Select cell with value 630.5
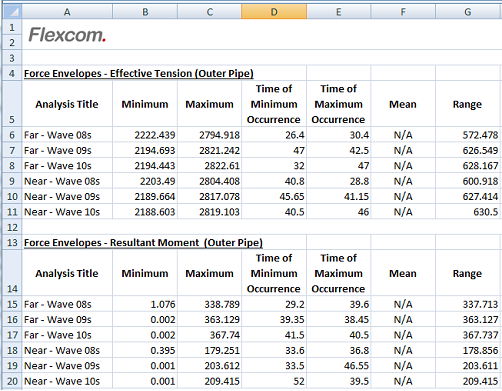The image size is (502, 391). 468,211
